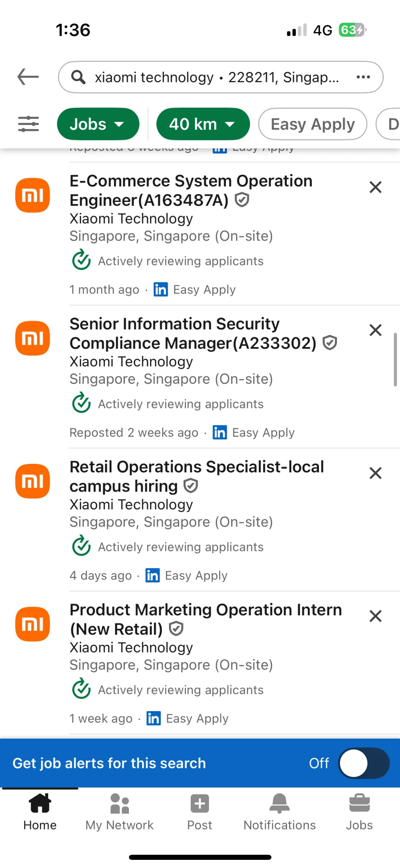Screen dimensions: 400x868
Task: Toggle the Easy Apply filter chip
Action: pos(313,124)
